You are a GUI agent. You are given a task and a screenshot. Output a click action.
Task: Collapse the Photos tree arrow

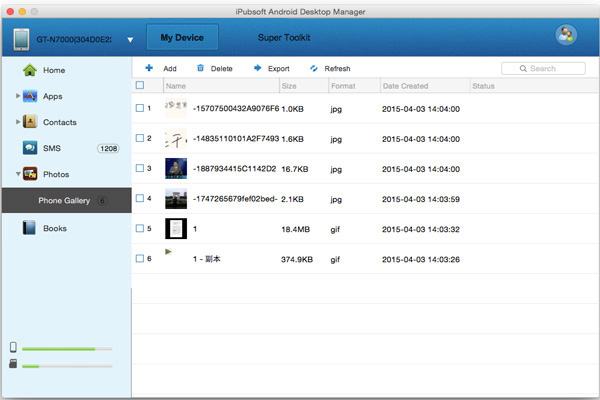(18, 174)
